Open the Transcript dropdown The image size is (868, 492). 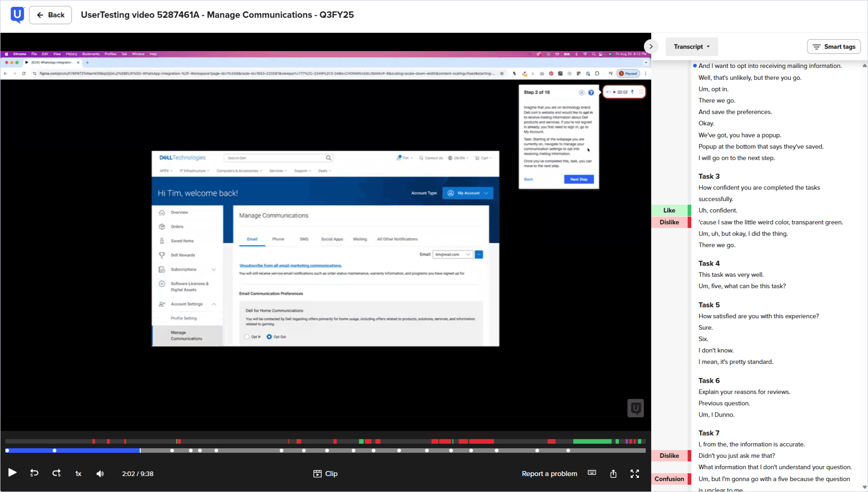pyautogui.click(x=691, y=47)
